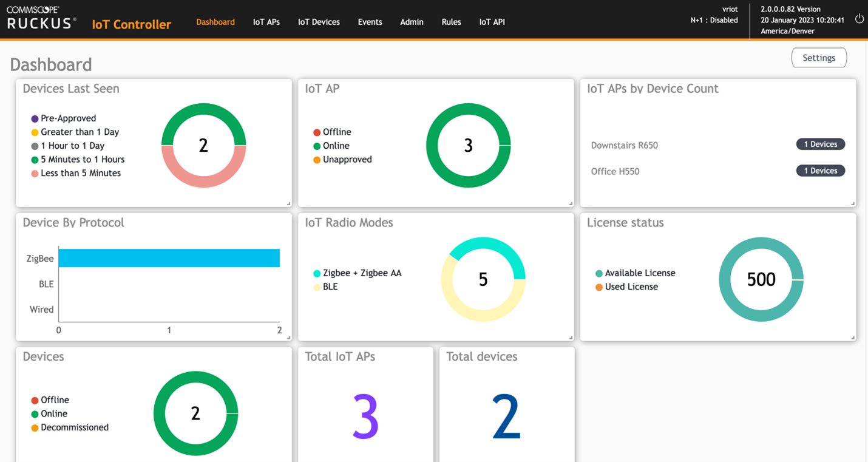
Task: Click the power icon in the top-right corner
Action: 860,18
